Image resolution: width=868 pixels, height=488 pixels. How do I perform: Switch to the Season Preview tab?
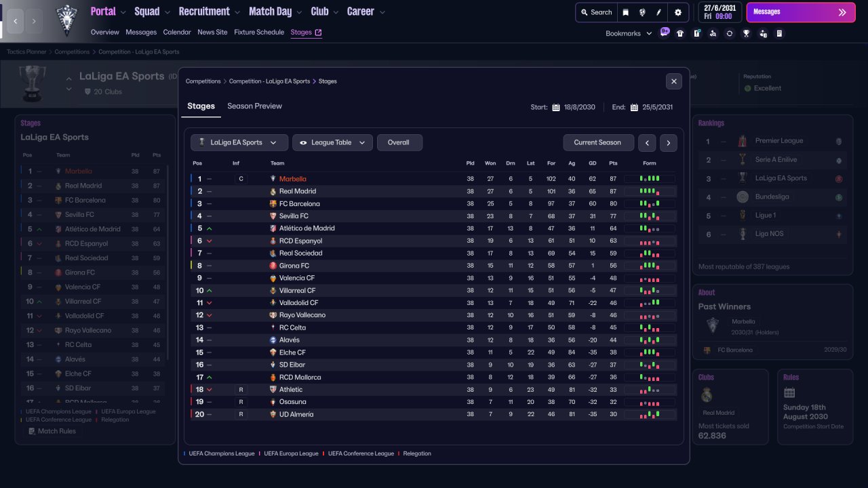(x=254, y=106)
